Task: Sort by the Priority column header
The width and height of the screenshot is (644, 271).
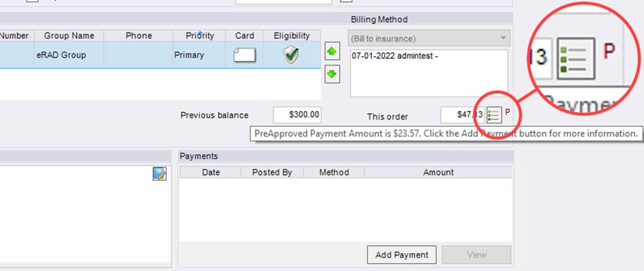Action: (x=199, y=36)
